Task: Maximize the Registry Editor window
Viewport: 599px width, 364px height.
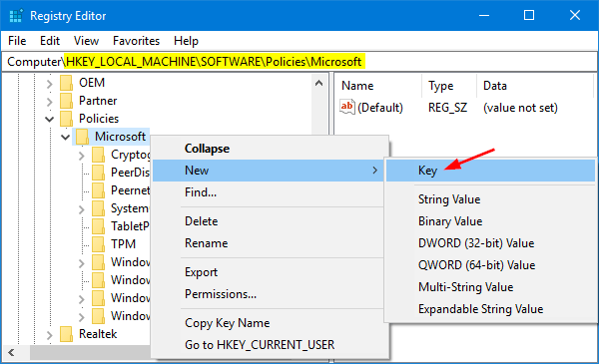Action: pyautogui.click(x=529, y=16)
